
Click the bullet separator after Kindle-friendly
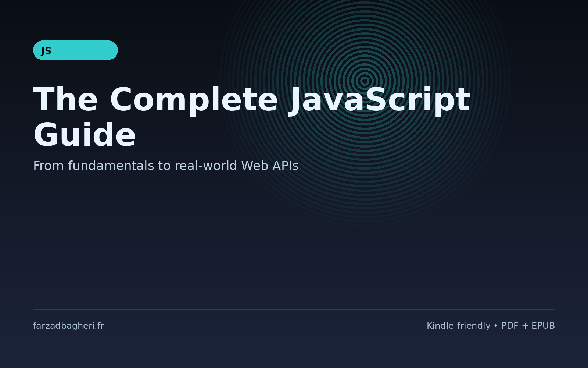pyautogui.click(x=496, y=326)
